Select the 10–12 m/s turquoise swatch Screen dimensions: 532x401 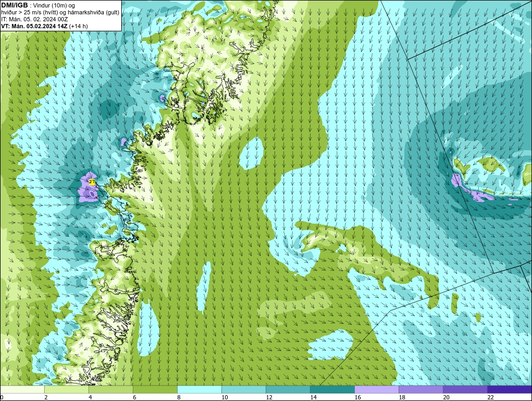[x=244, y=389]
